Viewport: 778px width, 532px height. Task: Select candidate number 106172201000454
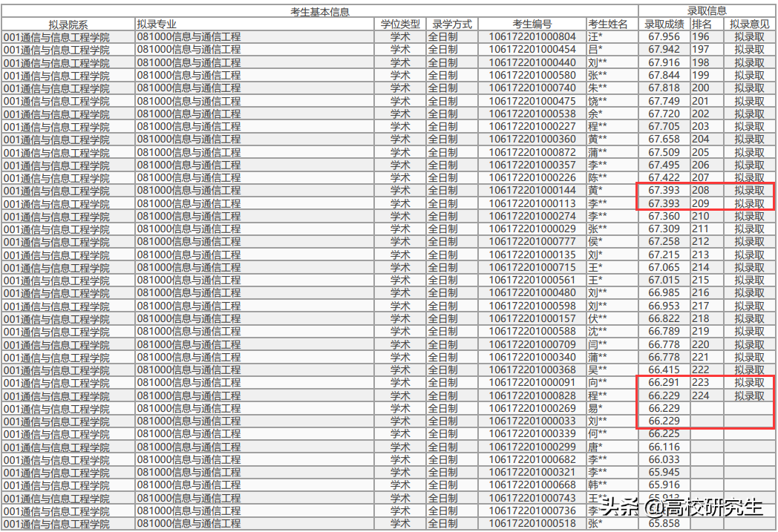pos(532,50)
